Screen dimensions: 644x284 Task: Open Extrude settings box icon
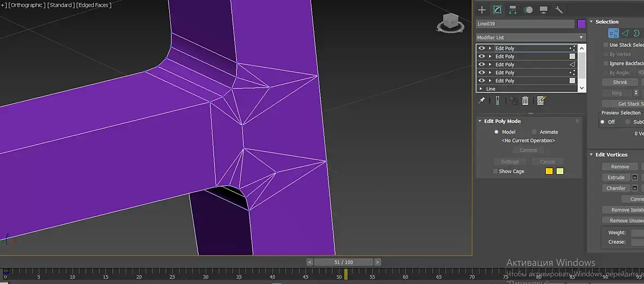click(x=635, y=177)
